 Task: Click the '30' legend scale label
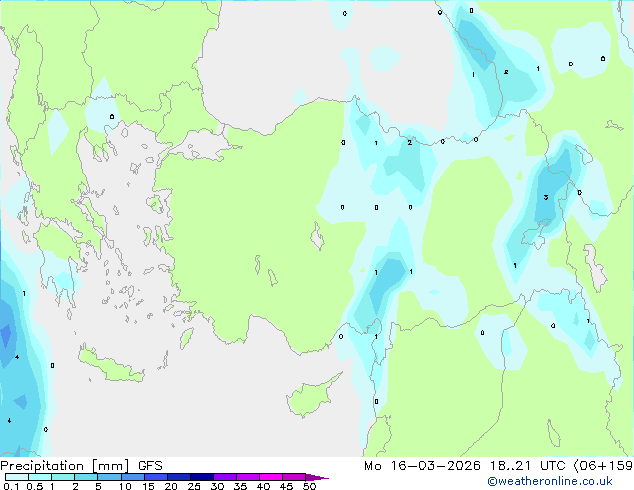point(217,486)
